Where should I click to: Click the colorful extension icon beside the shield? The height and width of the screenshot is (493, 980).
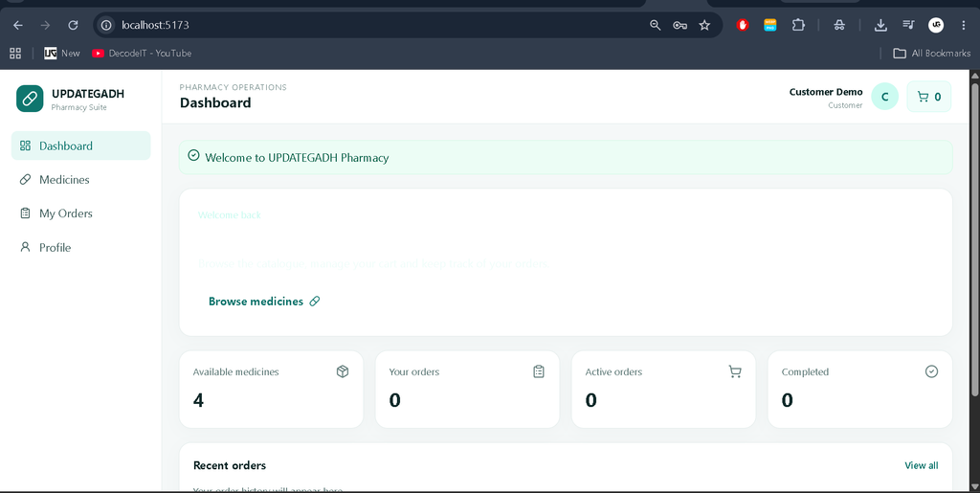[x=770, y=25]
